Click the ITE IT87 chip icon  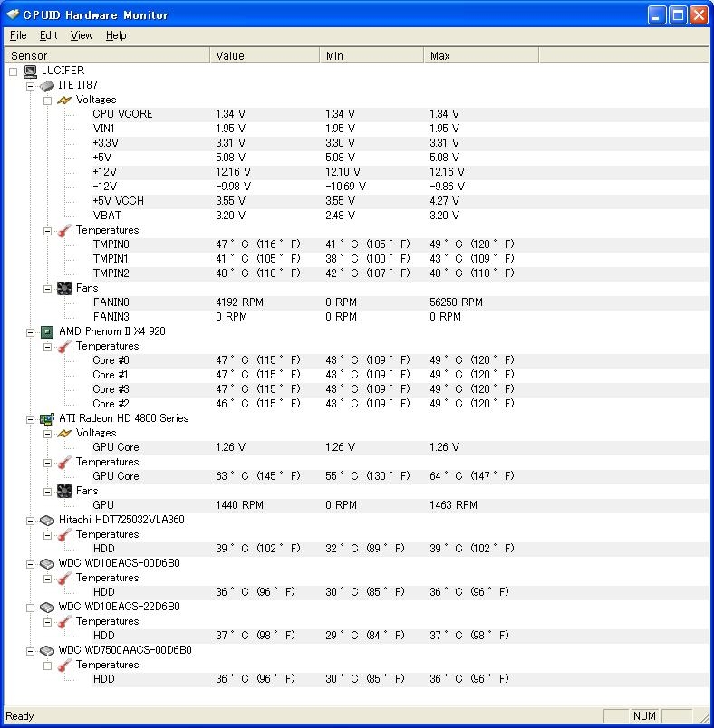pyautogui.click(x=47, y=86)
